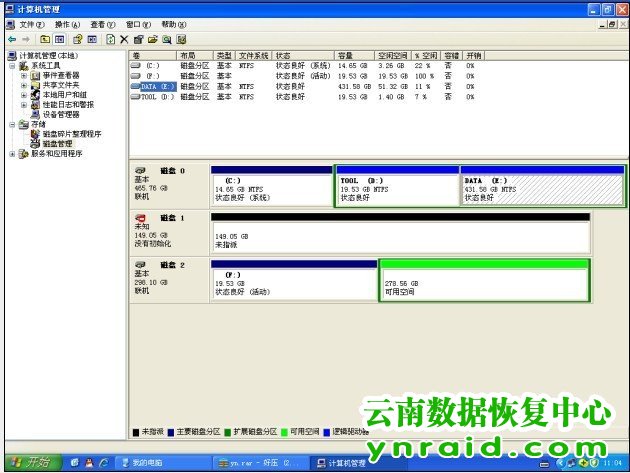Open the 查看 (View) menu
The image size is (630, 473).
(x=102, y=24)
